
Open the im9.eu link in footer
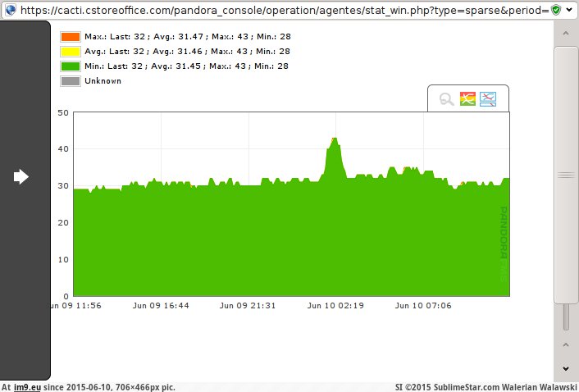[27, 386]
